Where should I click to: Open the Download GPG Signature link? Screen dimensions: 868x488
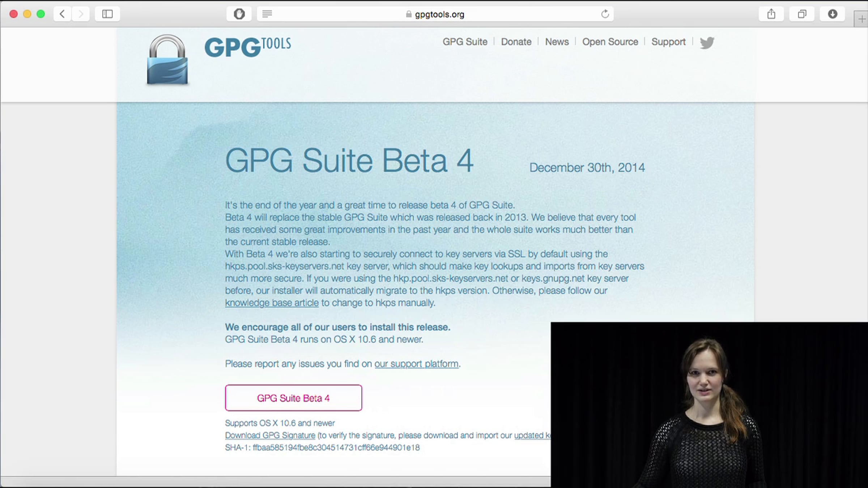click(x=270, y=435)
